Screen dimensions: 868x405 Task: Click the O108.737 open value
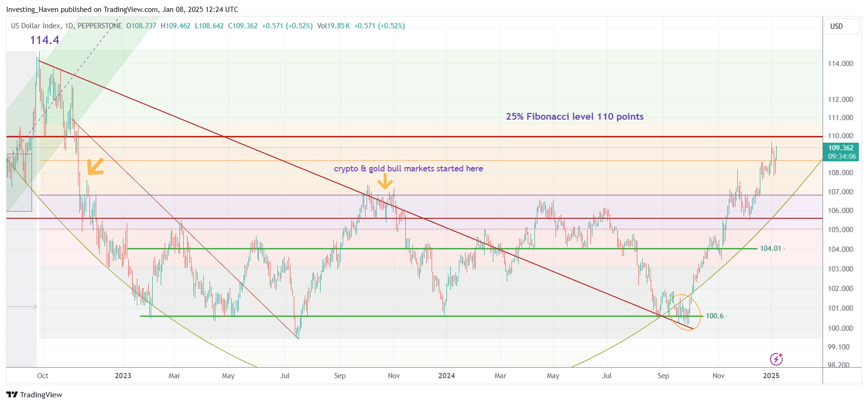coord(141,26)
